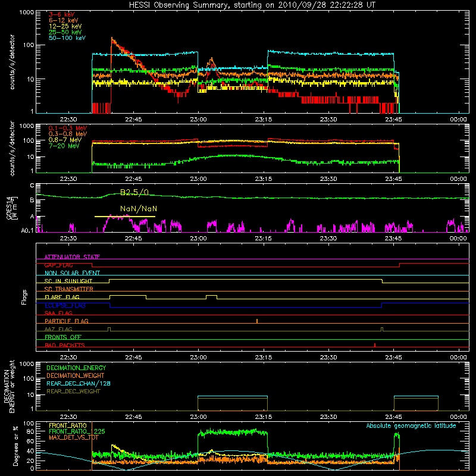
Task: Select the cyan 50-100 keV legend label
Action: tap(67, 38)
